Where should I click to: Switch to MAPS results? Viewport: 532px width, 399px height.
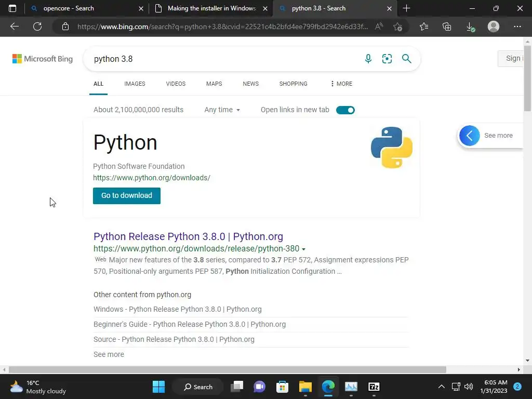[214, 84]
